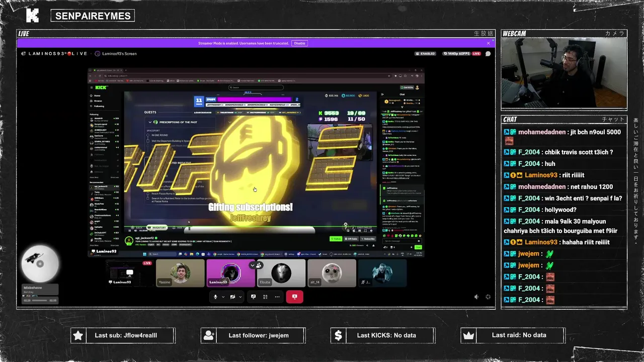Open Kick profile avatar icon

point(418,87)
